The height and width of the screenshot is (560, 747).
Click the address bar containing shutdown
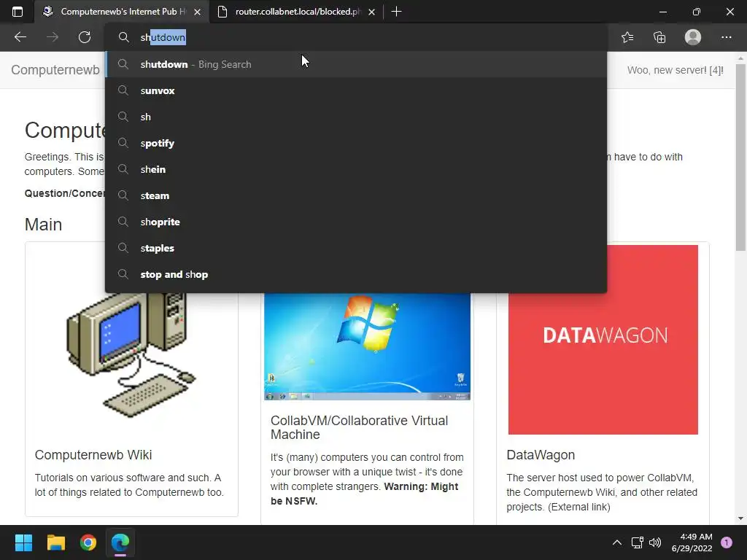[356, 37]
